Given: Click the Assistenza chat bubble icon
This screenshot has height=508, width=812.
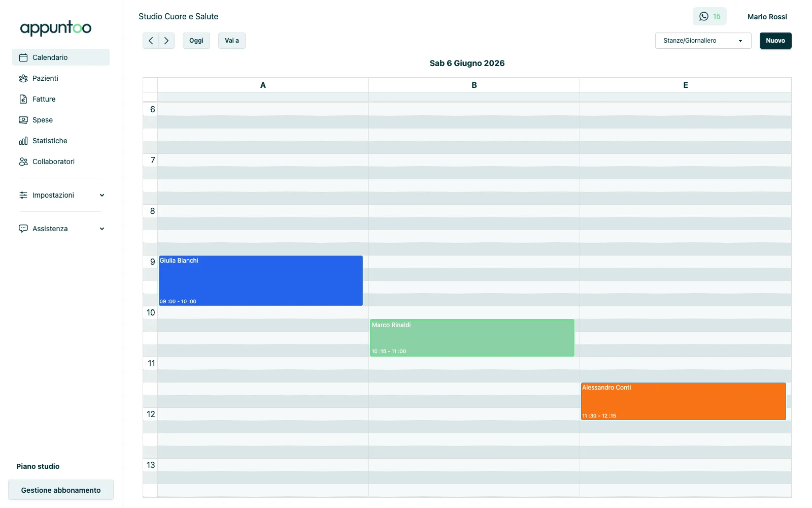Looking at the screenshot, I should pos(23,229).
